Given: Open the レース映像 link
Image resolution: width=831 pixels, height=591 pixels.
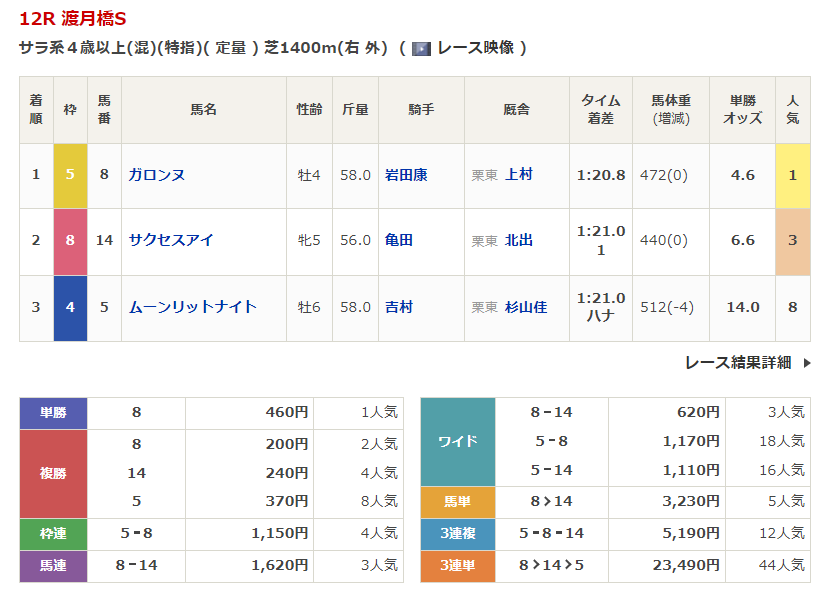Looking at the screenshot, I should [x=475, y=48].
